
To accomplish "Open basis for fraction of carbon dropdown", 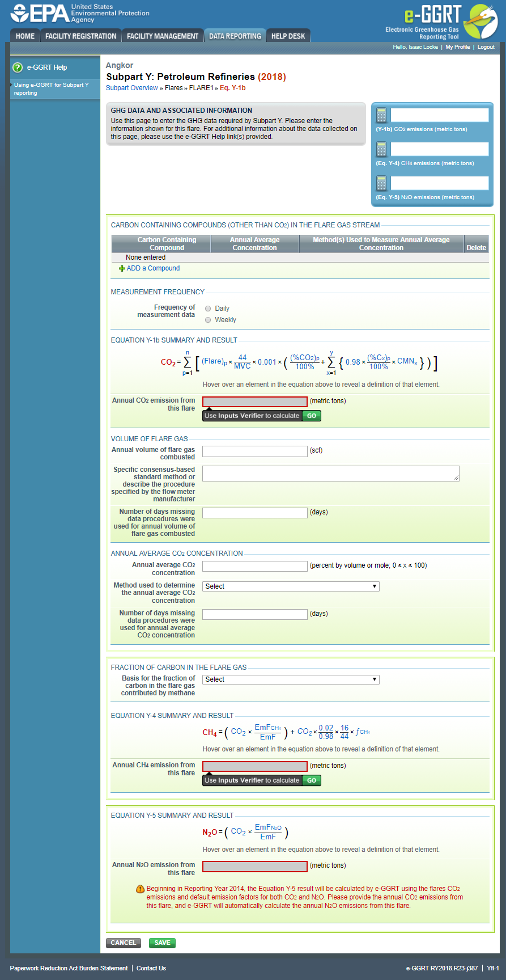I will coord(291,679).
